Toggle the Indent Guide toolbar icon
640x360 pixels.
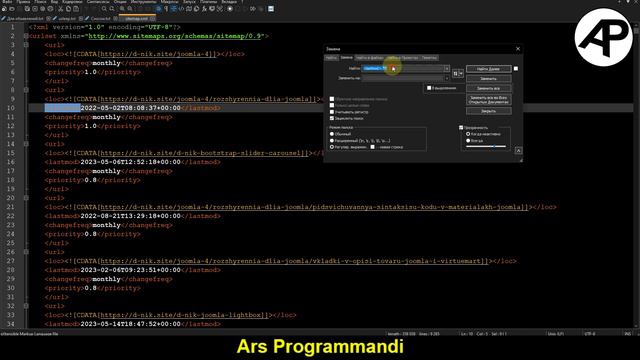point(174,9)
